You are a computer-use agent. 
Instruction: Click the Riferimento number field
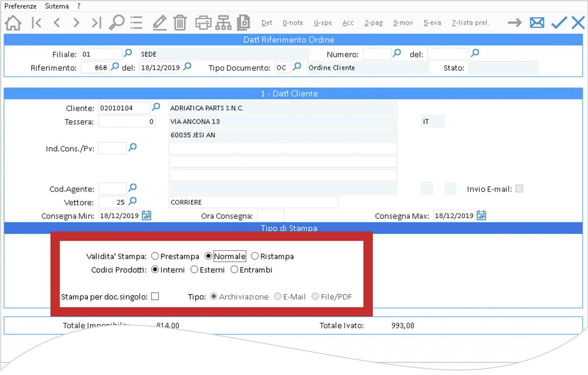95,67
